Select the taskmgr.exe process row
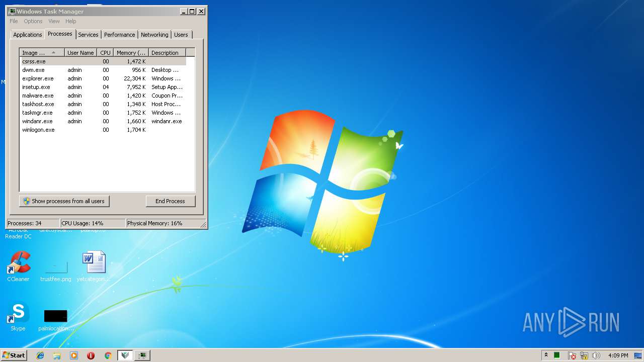 click(103, 113)
